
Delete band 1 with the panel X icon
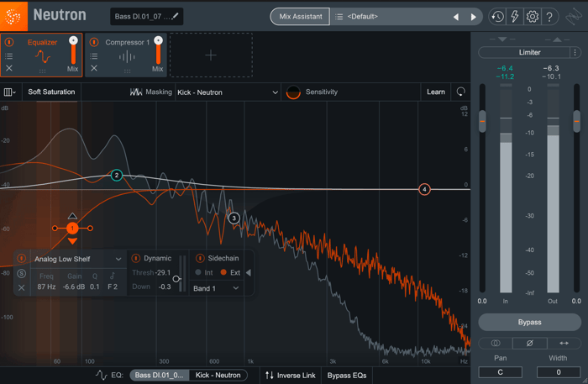coord(21,287)
